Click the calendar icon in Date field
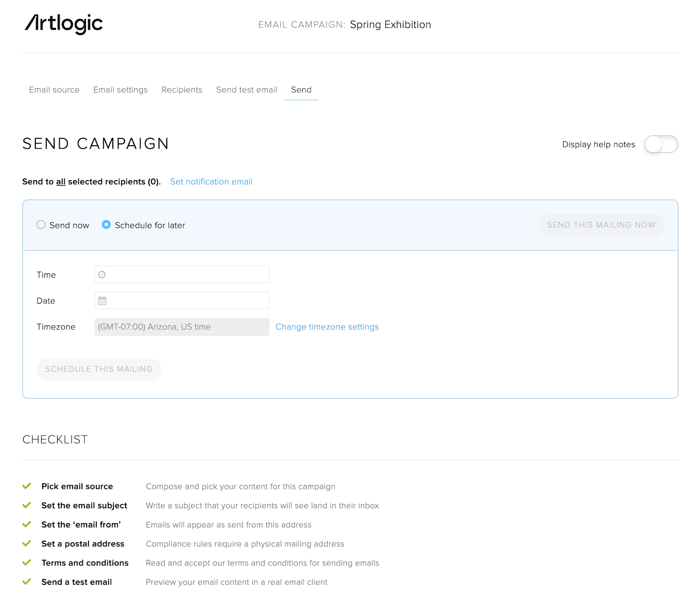The height and width of the screenshot is (604, 700). point(102,301)
